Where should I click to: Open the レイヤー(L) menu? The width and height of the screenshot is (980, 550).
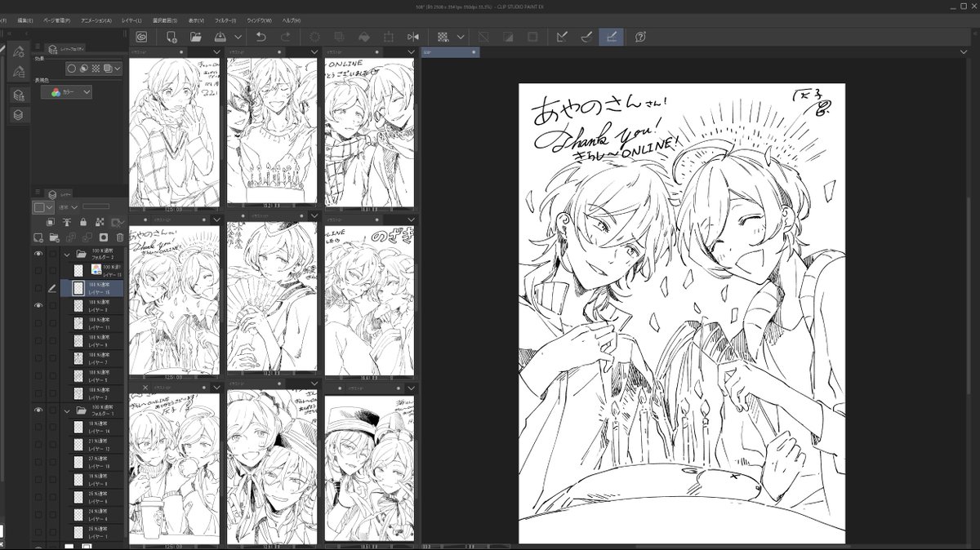(132, 20)
